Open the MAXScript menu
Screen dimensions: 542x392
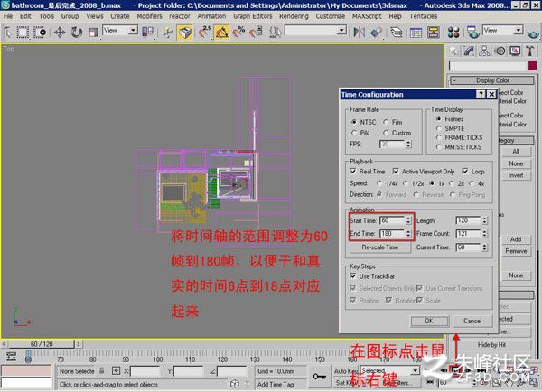(x=367, y=16)
